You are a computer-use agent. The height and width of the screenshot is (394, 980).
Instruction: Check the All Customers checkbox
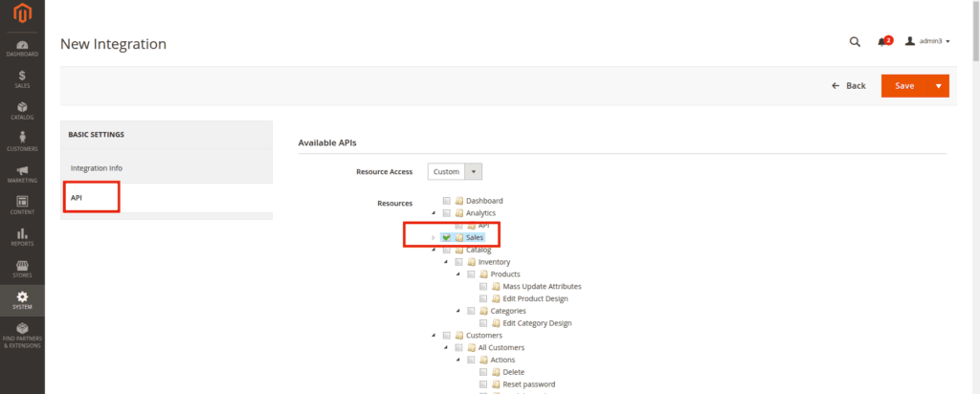(458, 348)
